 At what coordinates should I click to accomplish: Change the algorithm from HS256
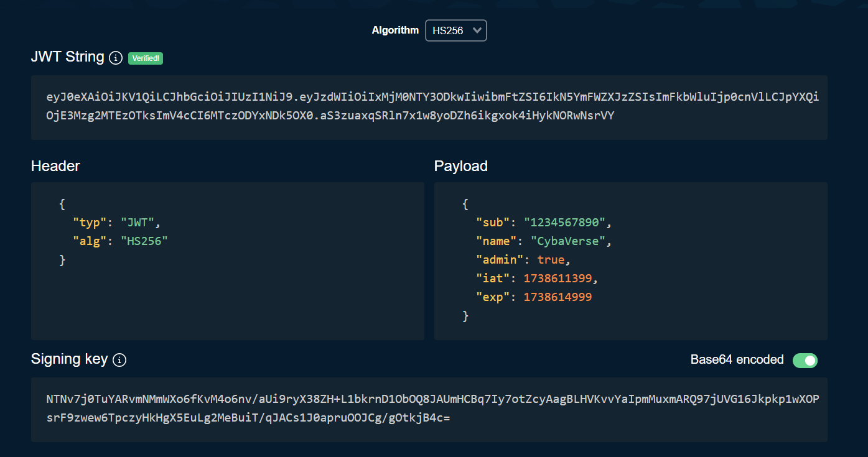click(x=455, y=30)
